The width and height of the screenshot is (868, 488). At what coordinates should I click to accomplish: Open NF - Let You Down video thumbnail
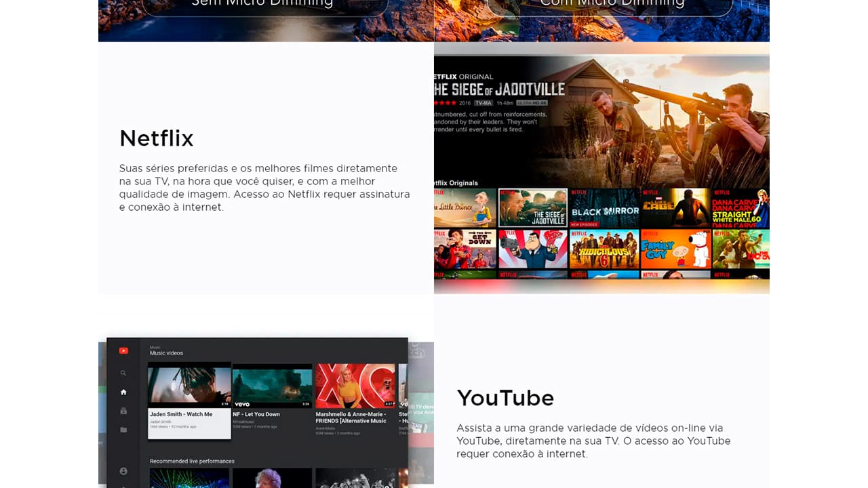tap(272, 385)
